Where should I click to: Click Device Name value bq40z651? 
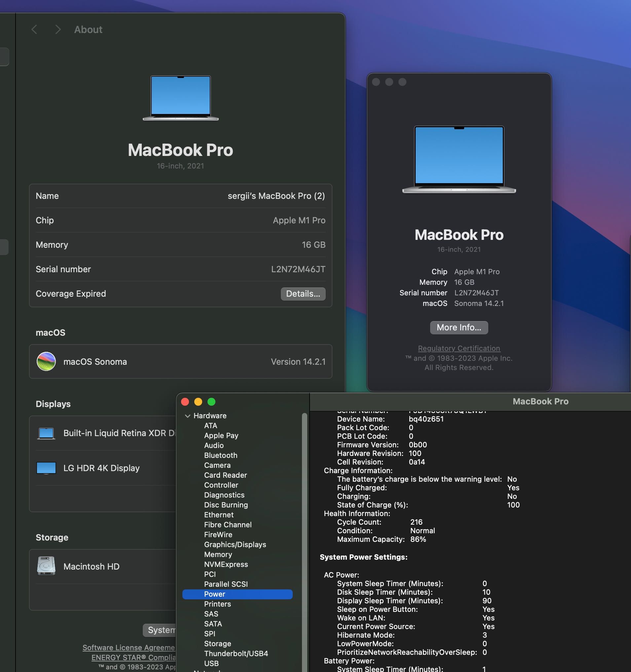[x=426, y=419]
